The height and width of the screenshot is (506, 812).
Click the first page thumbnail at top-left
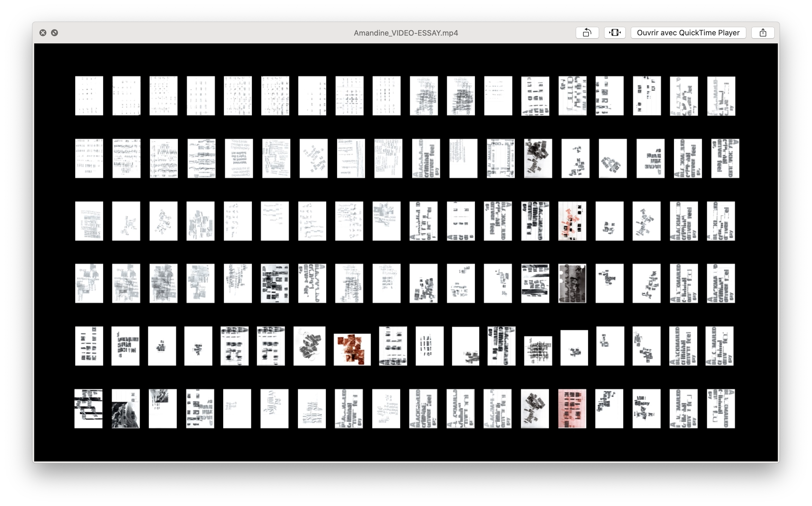click(x=89, y=96)
